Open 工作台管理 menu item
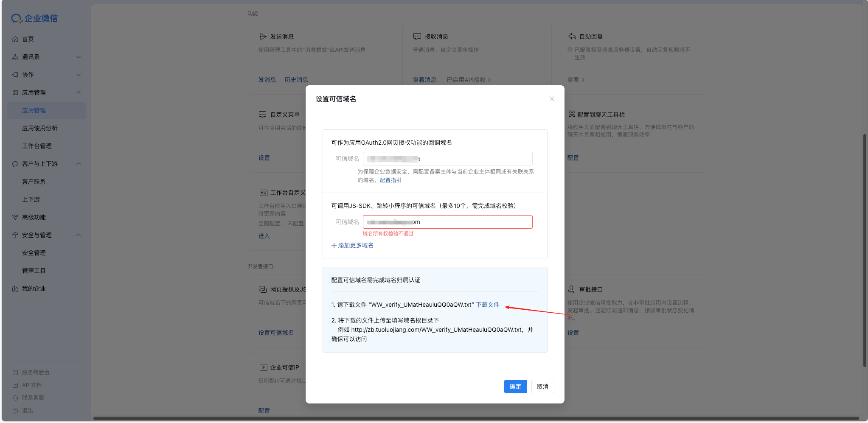This screenshot has width=868, height=423. pyautogui.click(x=37, y=146)
